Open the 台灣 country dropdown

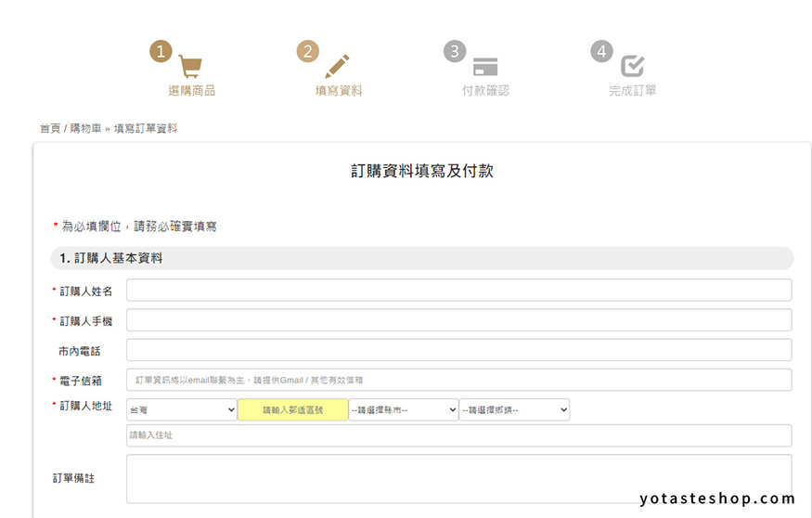click(182, 409)
